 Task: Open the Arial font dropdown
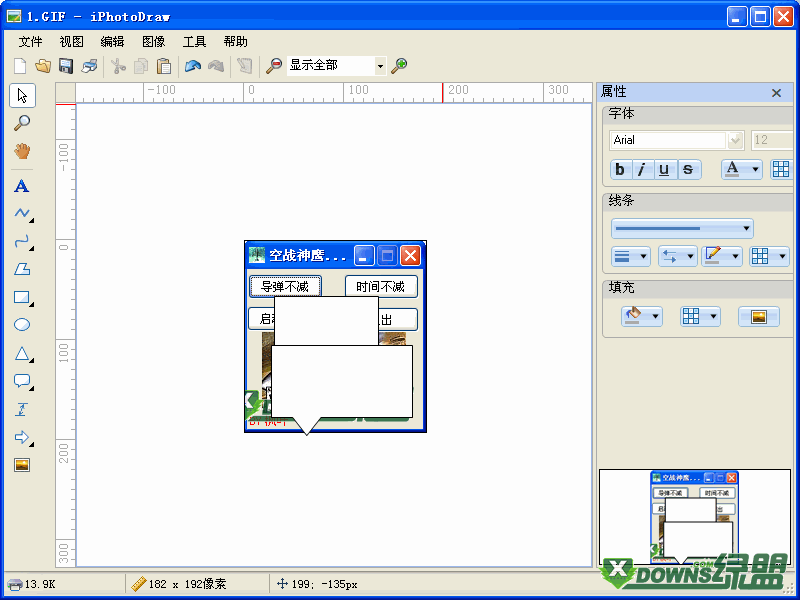[734, 140]
